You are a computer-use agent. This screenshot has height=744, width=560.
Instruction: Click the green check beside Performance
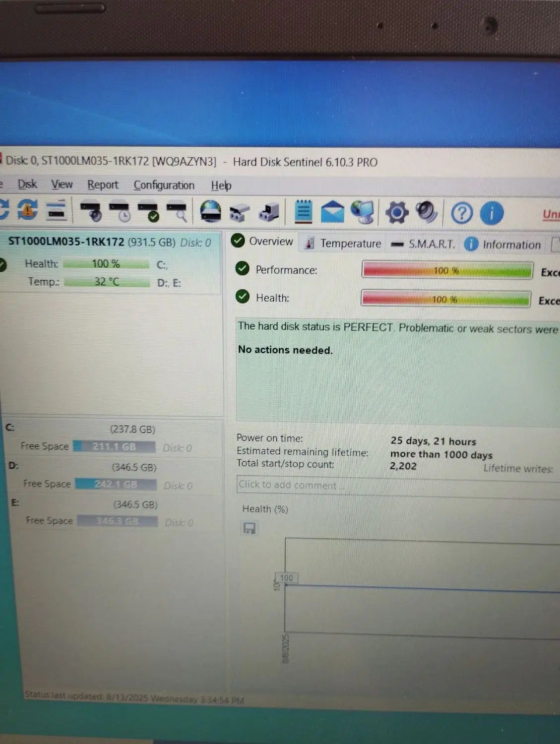[242, 268]
